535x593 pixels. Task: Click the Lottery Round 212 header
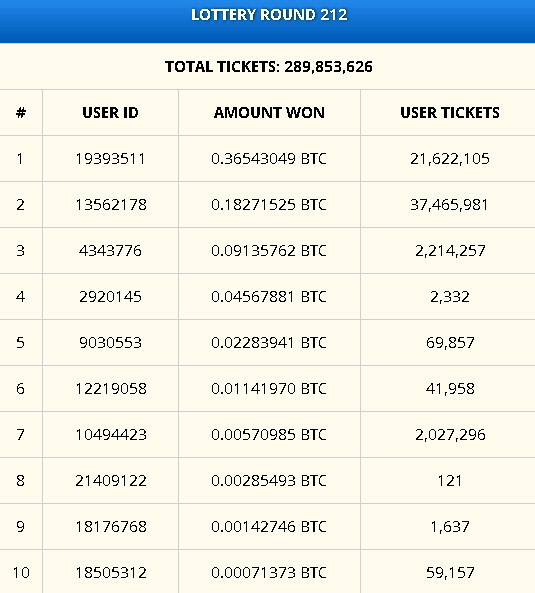point(269,15)
